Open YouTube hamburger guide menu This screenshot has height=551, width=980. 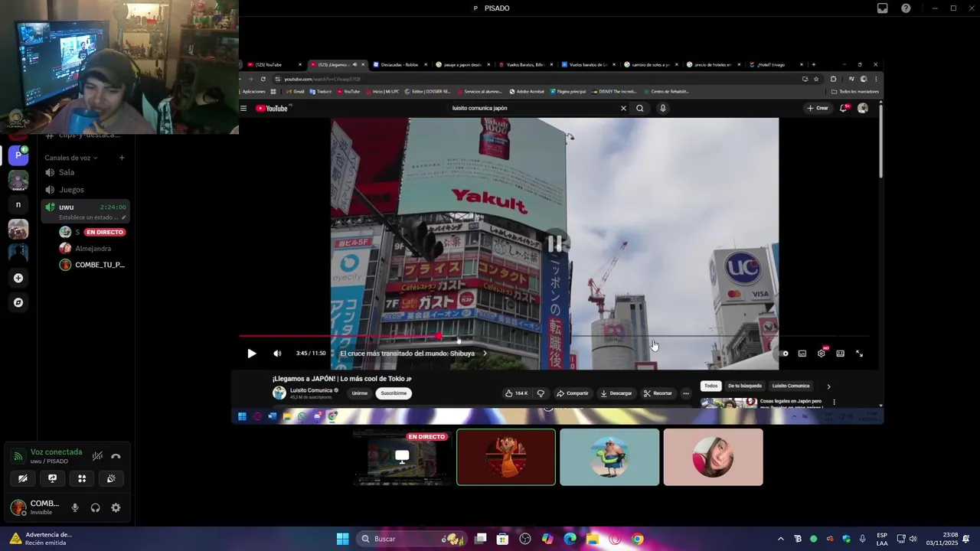tap(243, 108)
